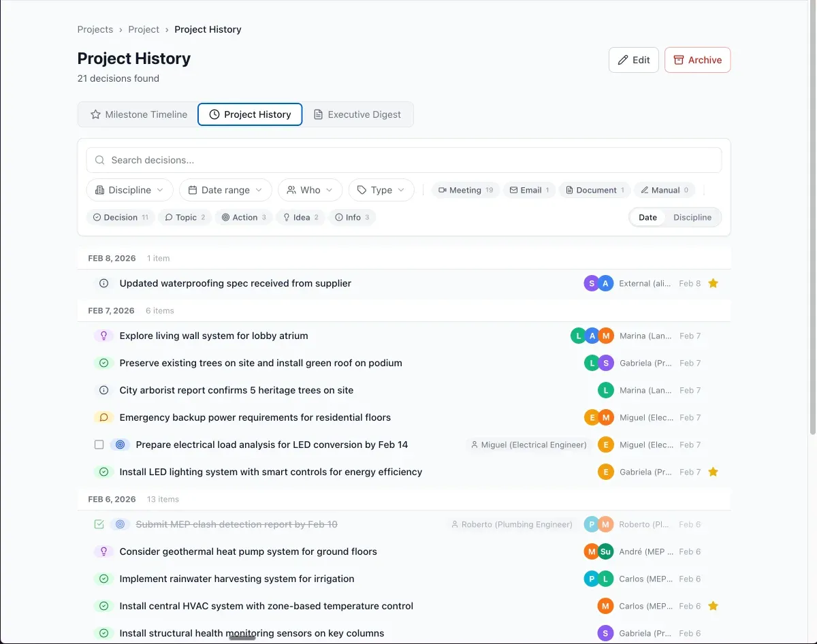Click the action target icon for electrical load analysis
The width and height of the screenshot is (817, 644).
point(121,445)
